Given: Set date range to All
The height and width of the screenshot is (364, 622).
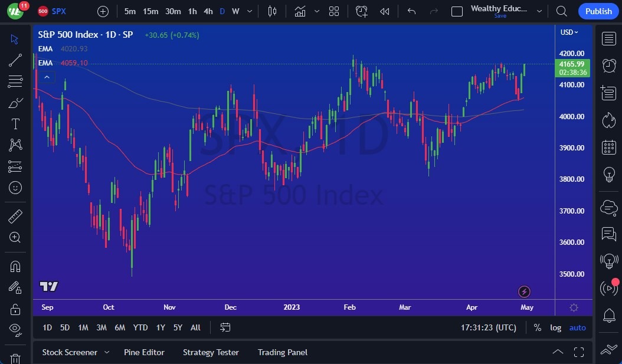Looking at the screenshot, I should click(195, 327).
